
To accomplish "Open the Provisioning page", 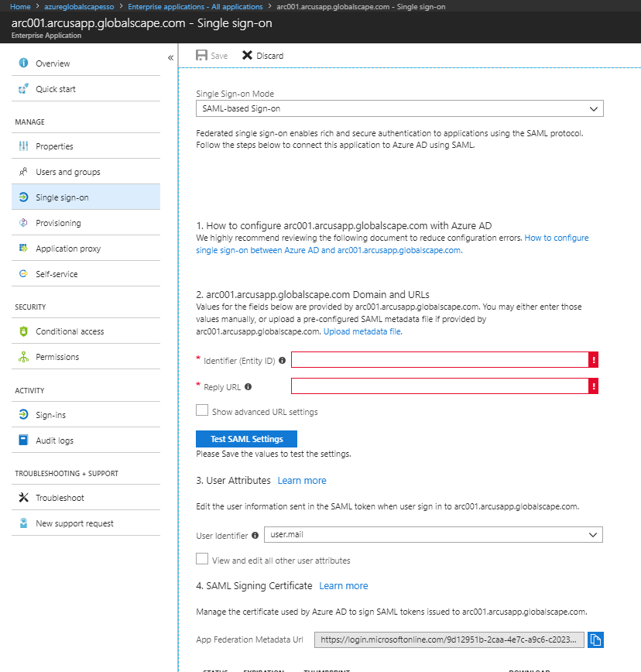I will (x=86, y=223).
